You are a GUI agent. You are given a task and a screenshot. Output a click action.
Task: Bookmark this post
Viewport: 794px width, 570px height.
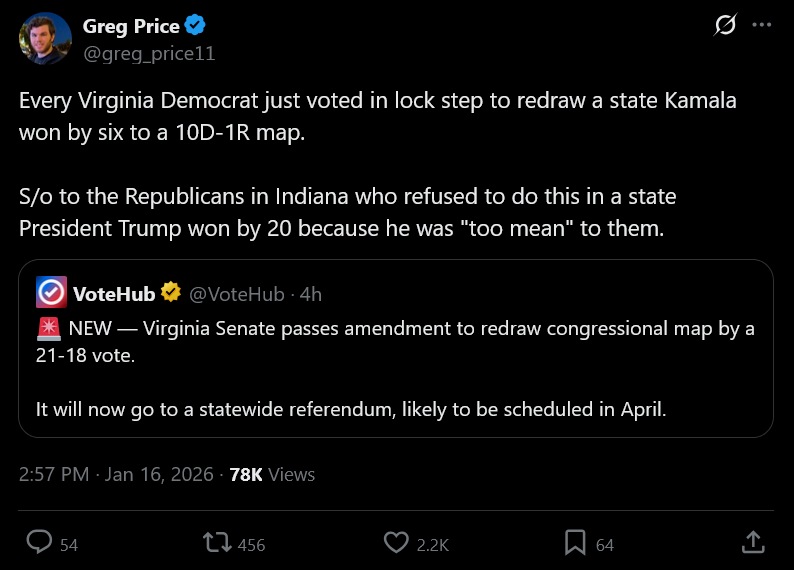pyautogui.click(x=575, y=543)
